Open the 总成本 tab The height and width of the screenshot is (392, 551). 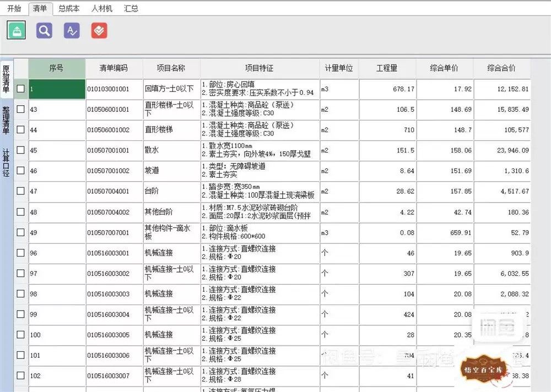[69, 8]
